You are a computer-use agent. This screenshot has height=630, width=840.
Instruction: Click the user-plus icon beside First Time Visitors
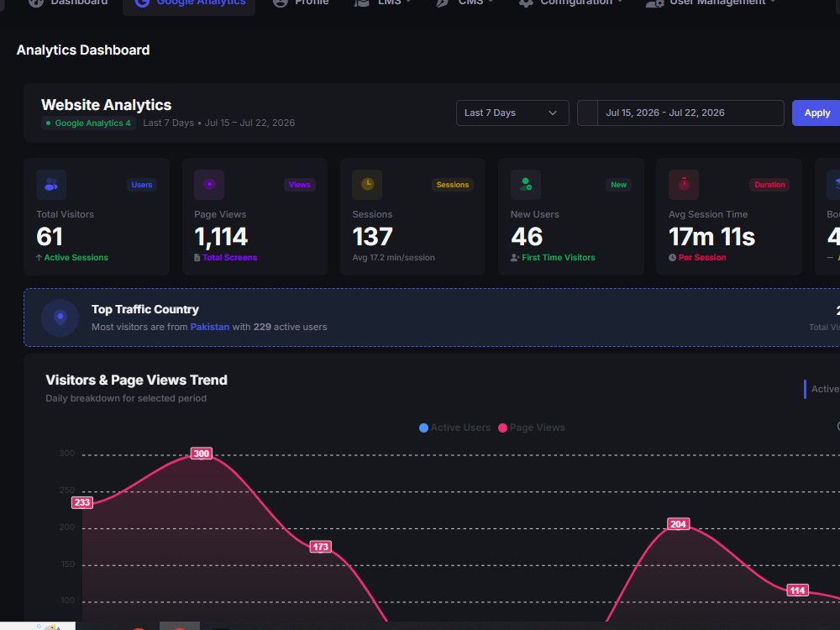[x=515, y=258]
